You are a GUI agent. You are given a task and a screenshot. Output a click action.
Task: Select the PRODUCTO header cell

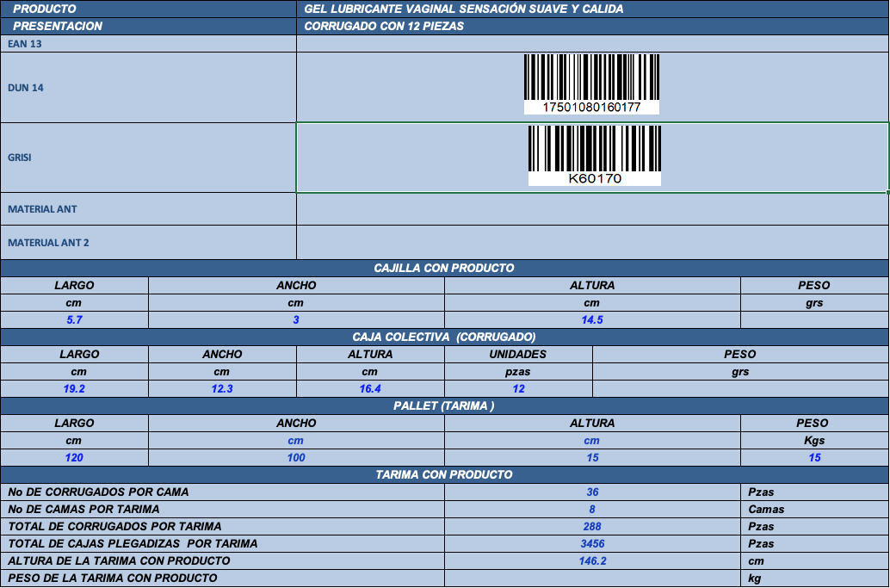coord(148,9)
